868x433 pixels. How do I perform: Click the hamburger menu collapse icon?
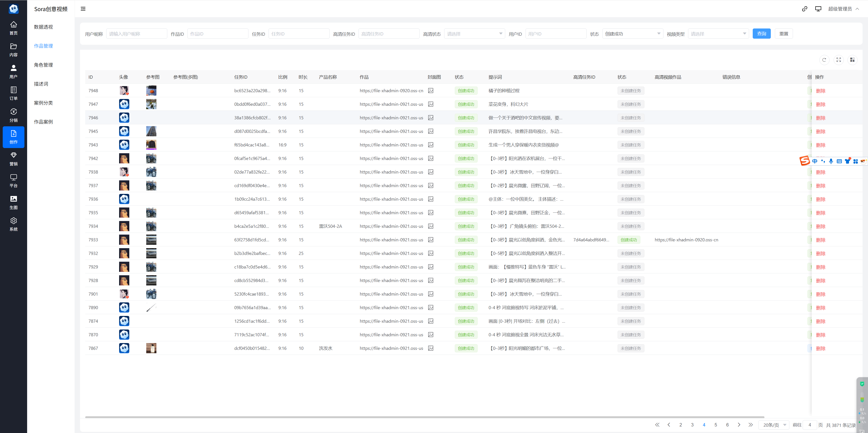(83, 9)
